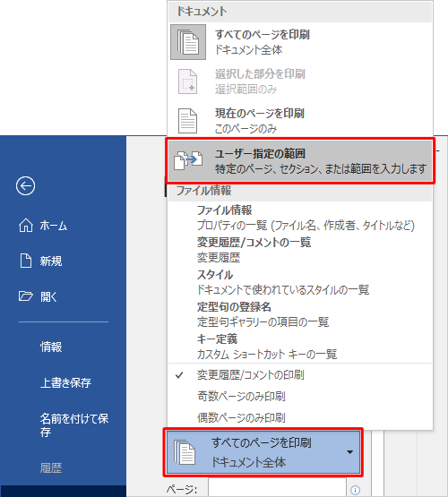Image resolution: width=448 pixels, height=497 pixels.
Task: Click the custom range pages arrow icon
Action: (188, 160)
